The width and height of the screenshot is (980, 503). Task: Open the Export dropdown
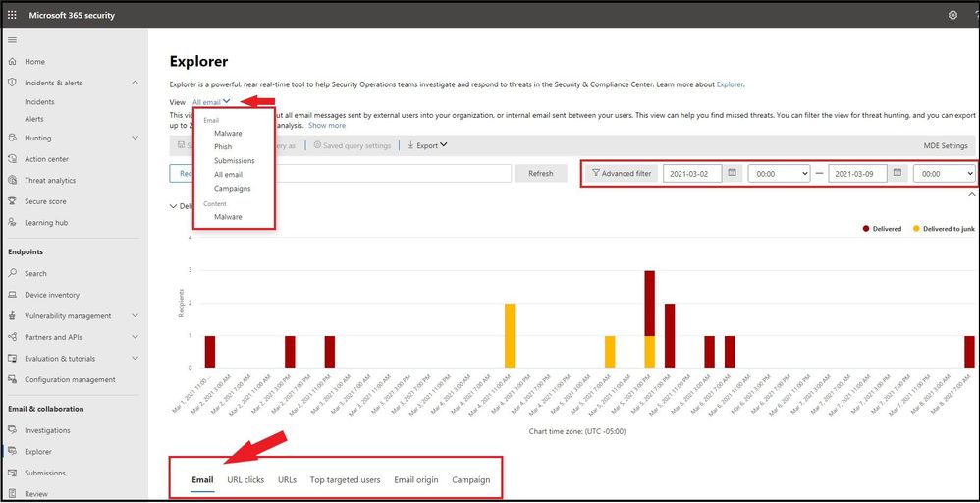[x=427, y=145]
